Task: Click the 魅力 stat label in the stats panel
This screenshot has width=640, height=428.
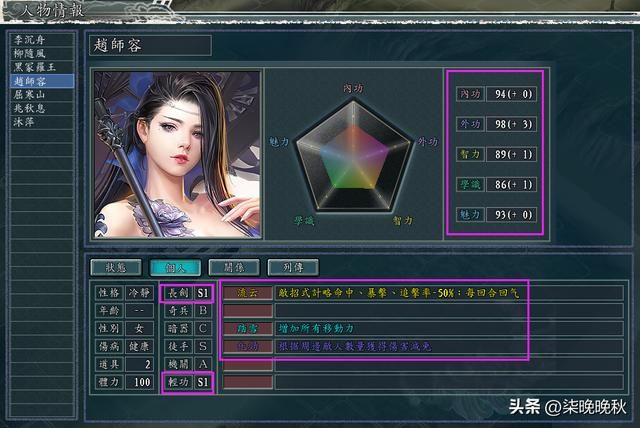Action: click(470, 215)
